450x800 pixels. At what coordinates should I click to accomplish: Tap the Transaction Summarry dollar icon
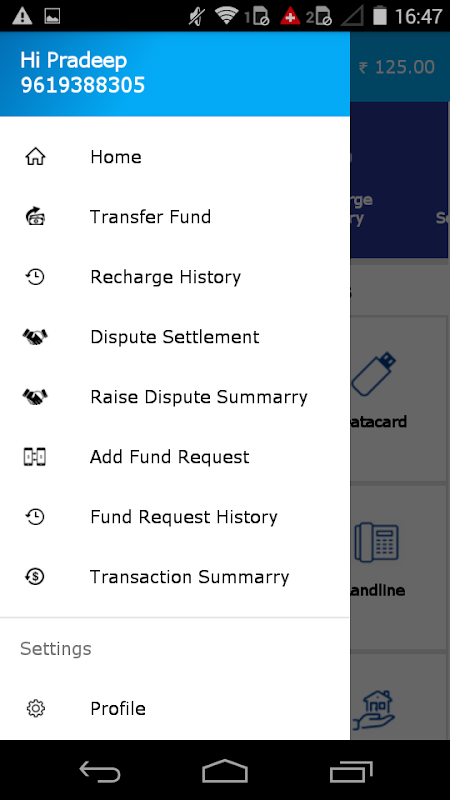(x=35, y=577)
